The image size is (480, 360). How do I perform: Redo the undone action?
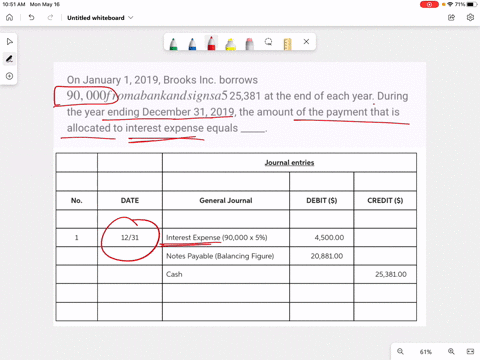pos(50,17)
